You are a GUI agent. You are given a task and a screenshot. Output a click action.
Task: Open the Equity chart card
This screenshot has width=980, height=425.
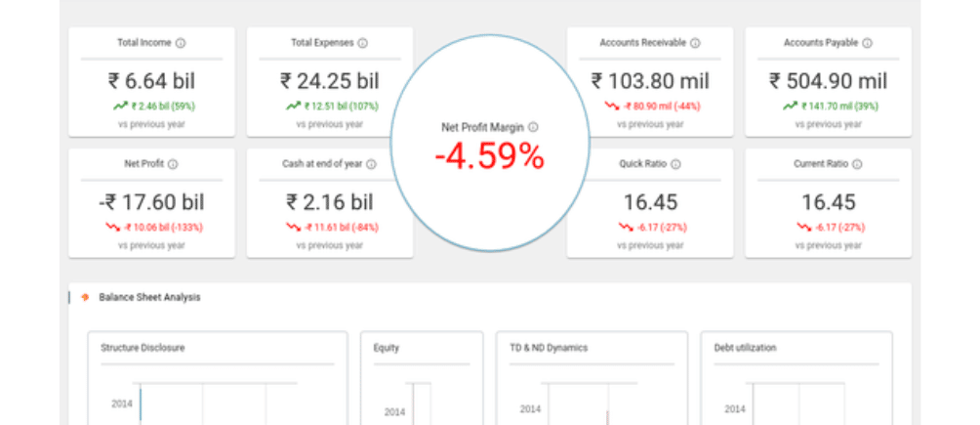tap(422, 378)
